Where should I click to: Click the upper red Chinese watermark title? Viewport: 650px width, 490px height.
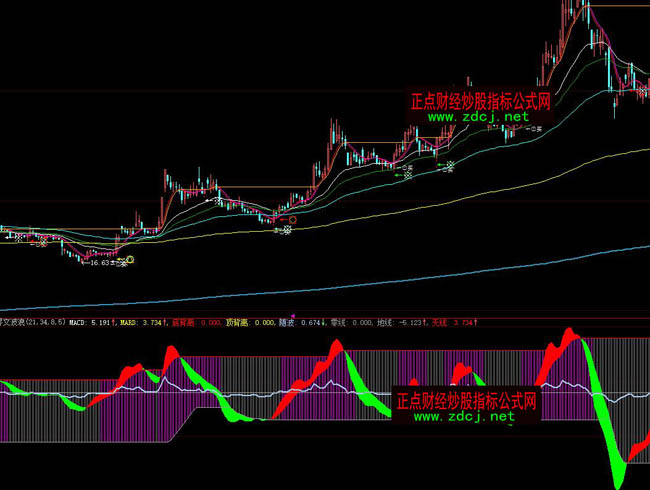(x=481, y=101)
